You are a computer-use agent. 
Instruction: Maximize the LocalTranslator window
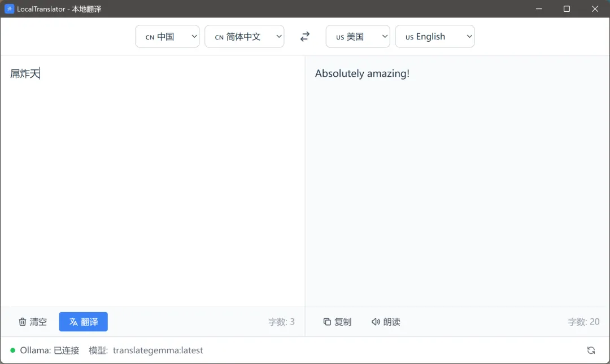(x=567, y=9)
